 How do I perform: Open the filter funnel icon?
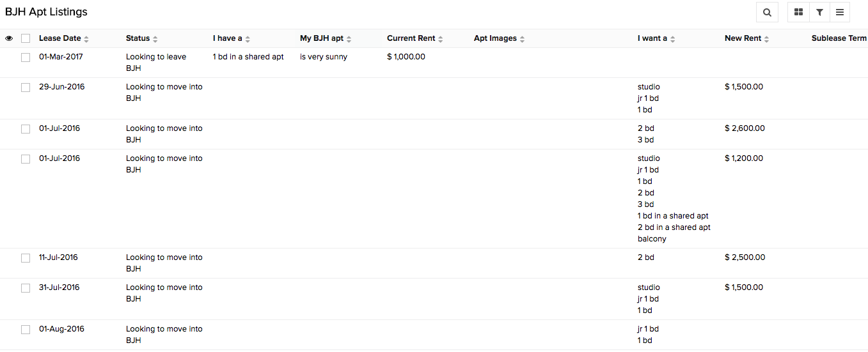[x=819, y=12]
